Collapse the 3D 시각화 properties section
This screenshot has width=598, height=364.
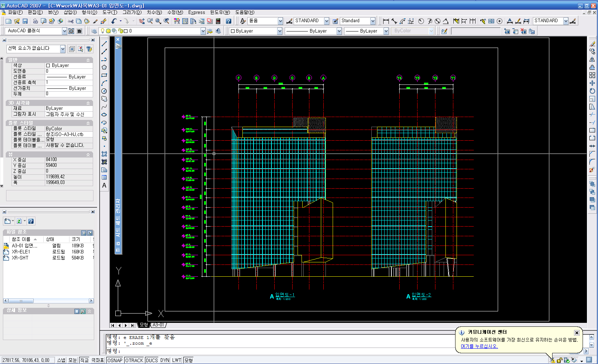88,103
